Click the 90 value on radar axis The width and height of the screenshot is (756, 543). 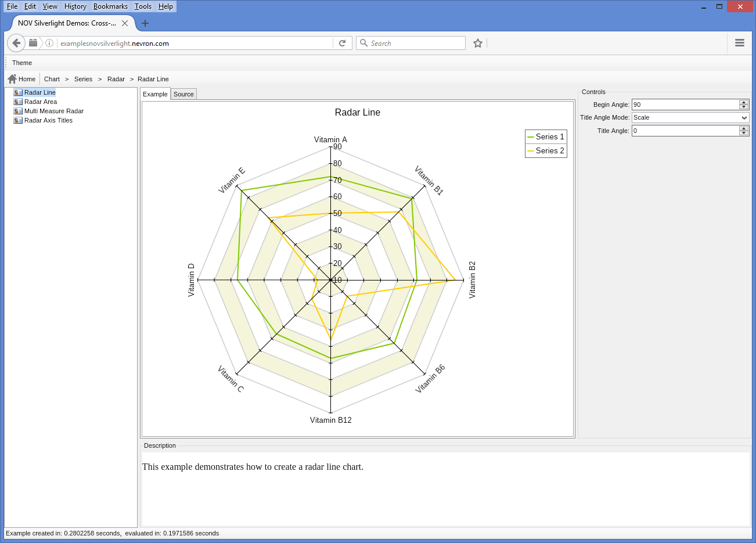pyautogui.click(x=337, y=146)
